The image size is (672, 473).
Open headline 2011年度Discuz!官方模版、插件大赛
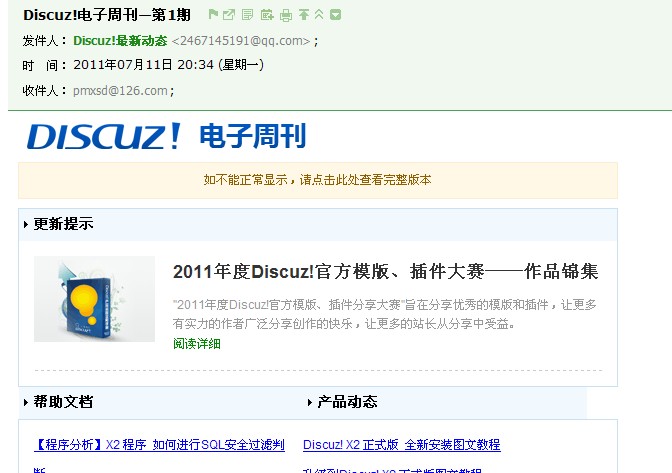coord(385,272)
